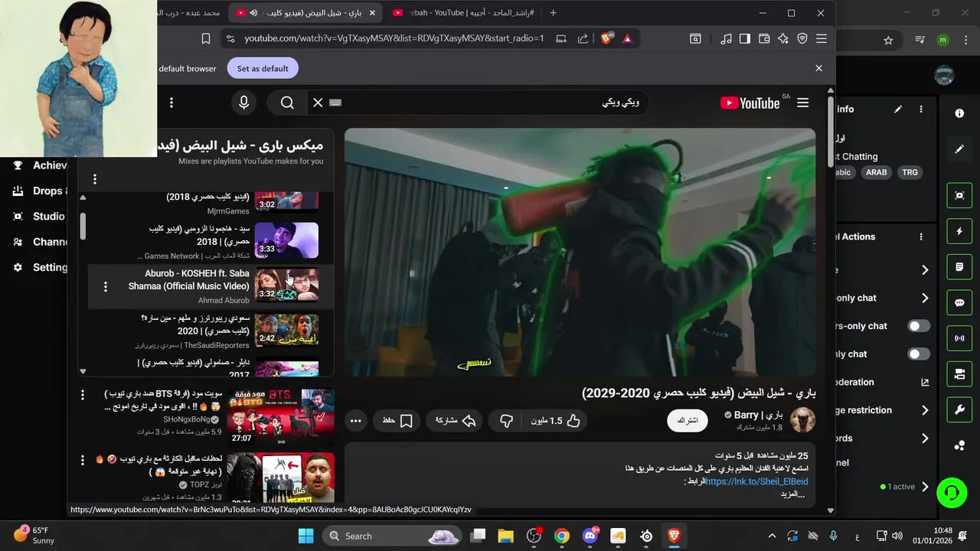Click playlist panel scroll down arrow
Image resolution: width=980 pixels, height=551 pixels.
pos(83,370)
